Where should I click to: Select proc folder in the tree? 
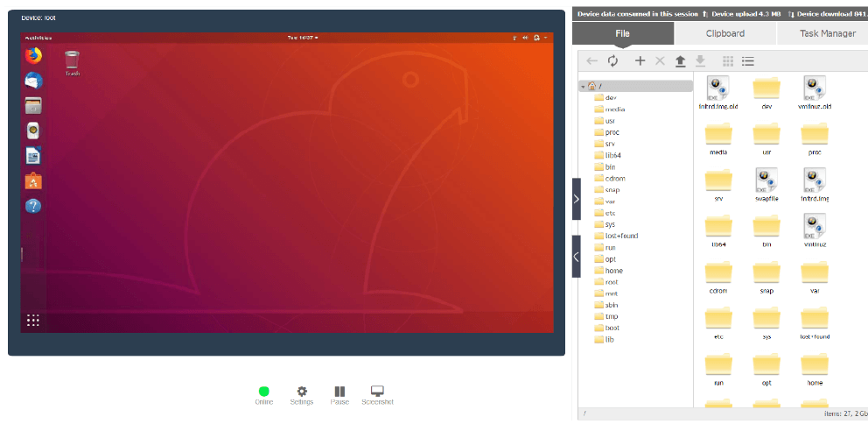coord(606,132)
